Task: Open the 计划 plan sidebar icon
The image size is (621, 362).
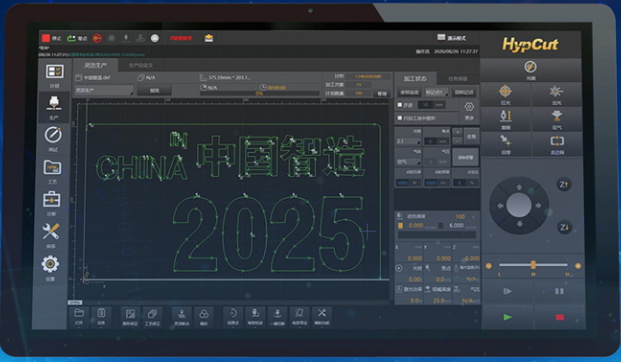Action: 54,72
